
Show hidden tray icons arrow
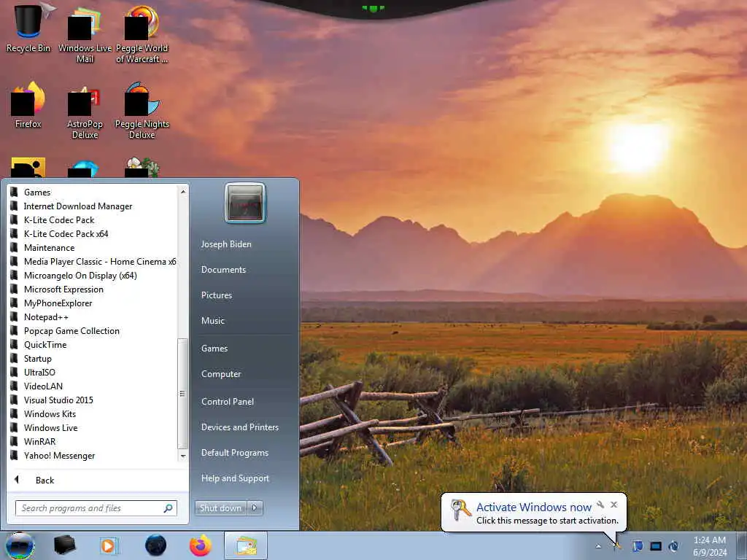598,545
